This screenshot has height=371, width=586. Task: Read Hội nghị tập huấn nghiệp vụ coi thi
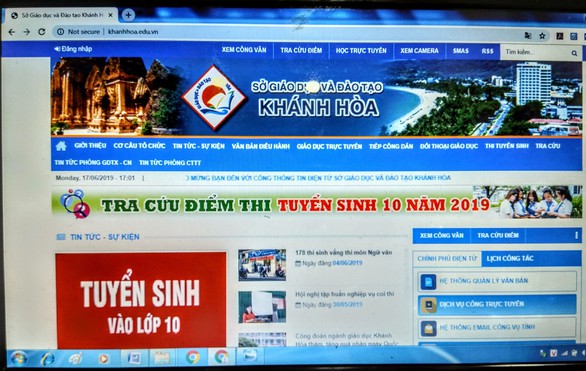tap(344, 294)
